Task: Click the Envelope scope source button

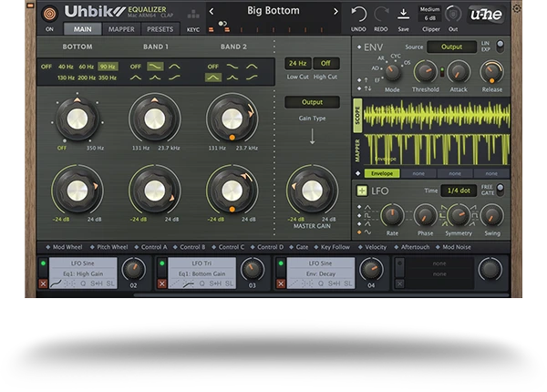Action: (382, 173)
